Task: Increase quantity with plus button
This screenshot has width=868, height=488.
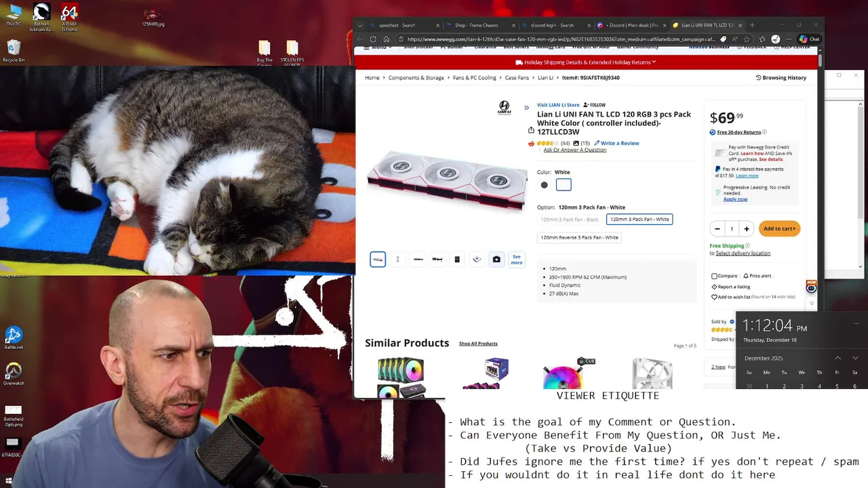Action: (747, 229)
